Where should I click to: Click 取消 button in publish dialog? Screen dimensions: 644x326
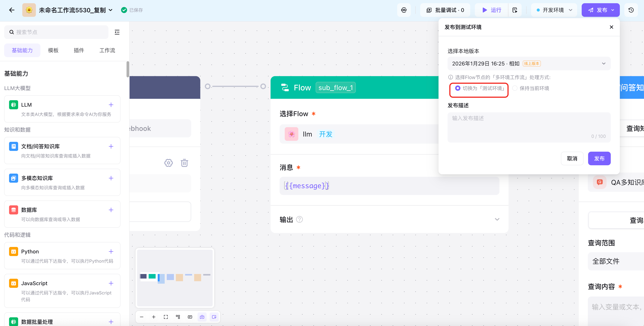pos(572,158)
